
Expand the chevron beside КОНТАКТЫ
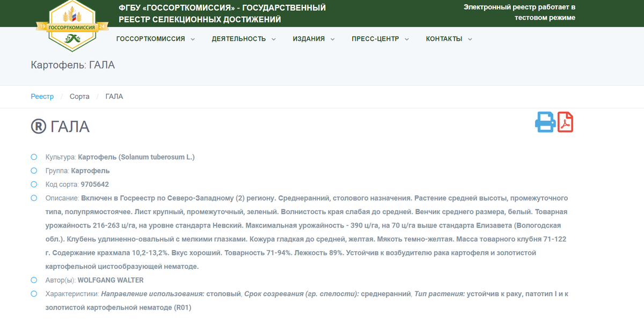[x=470, y=39]
